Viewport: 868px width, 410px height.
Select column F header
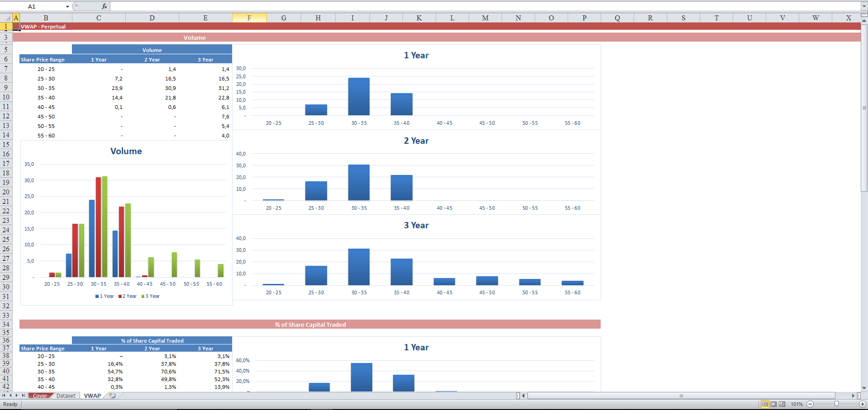tap(249, 18)
